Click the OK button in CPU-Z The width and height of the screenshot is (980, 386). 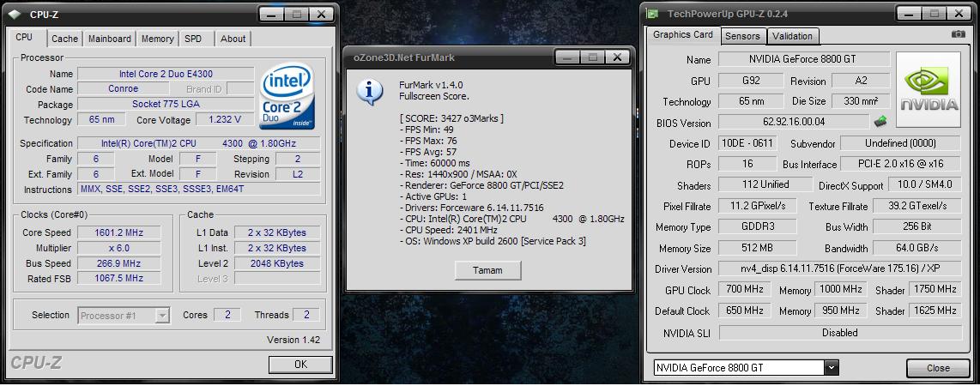coord(300,365)
